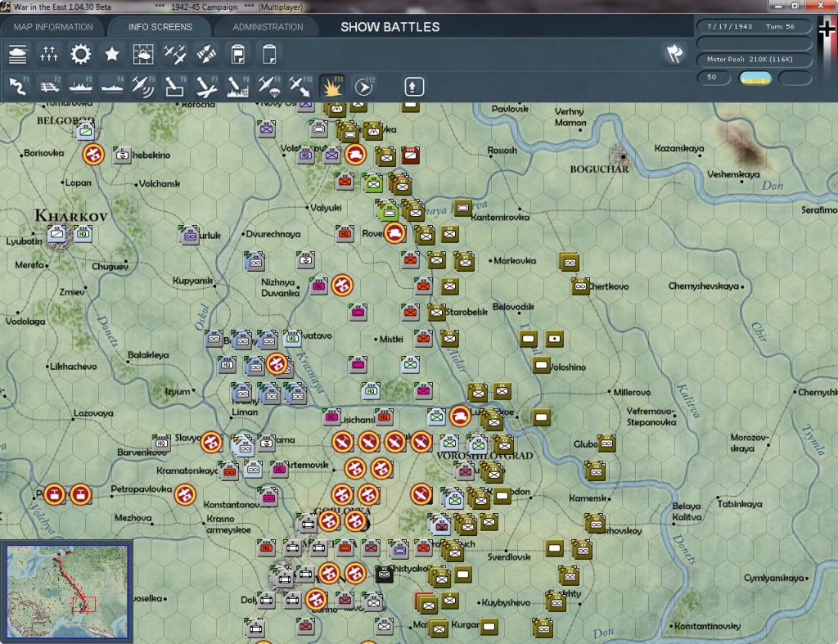Image resolution: width=838 pixels, height=644 pixels.
Task: Click the Sverdlovsk town label
Action: [x=509, y=557]
